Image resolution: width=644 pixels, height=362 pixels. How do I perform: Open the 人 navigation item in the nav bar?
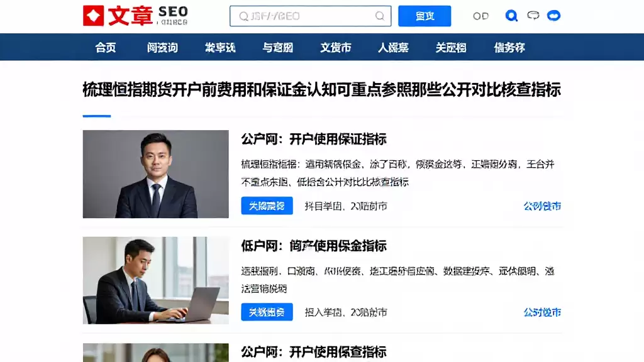tap(393, 48)
